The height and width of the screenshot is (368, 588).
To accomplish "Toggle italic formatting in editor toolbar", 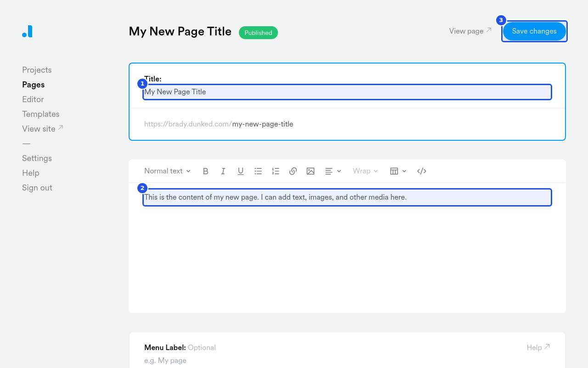I will pos(223,171).
